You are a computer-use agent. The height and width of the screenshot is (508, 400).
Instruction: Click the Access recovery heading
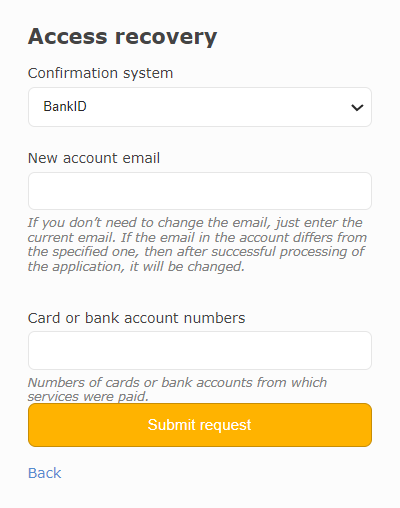pos(123,36)
